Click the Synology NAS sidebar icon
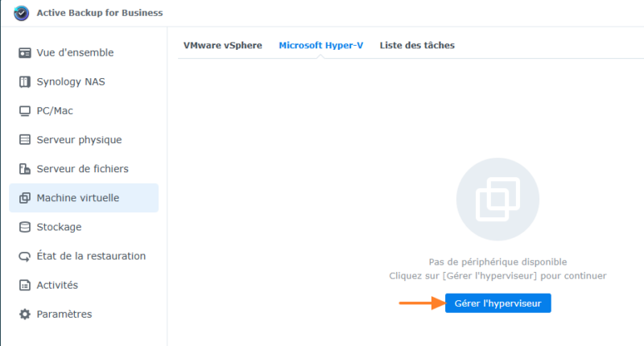This screenshot has height=346, width=644. (x=25, y=82)
